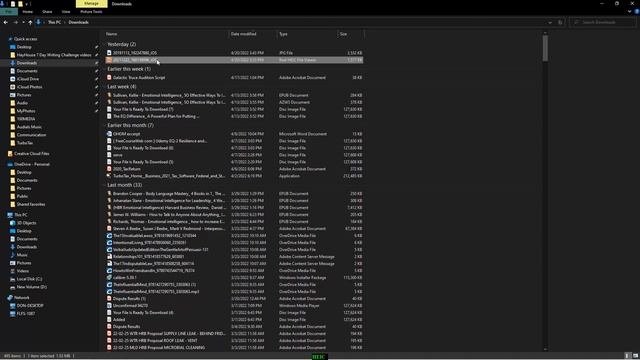Click the Desktop icon under Quick access
The width and height of the screenshot is (640, 360).
tap(13, 47)
